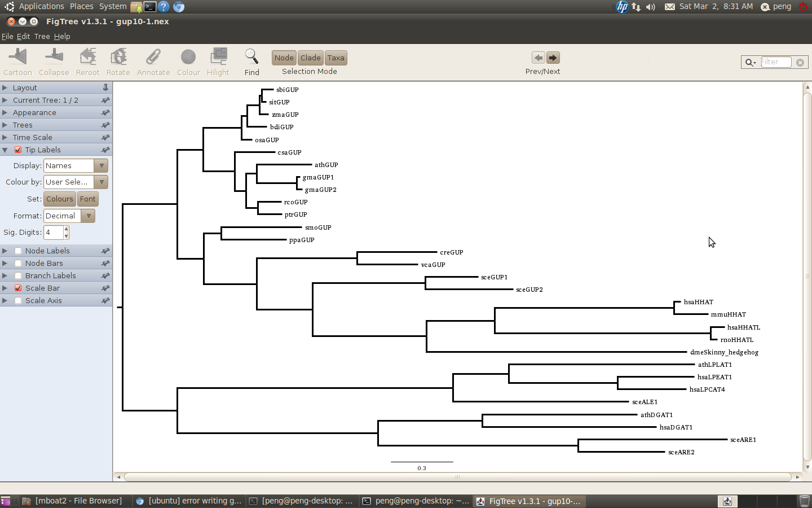
Task: Open the File menu
Action: point(7,37)
